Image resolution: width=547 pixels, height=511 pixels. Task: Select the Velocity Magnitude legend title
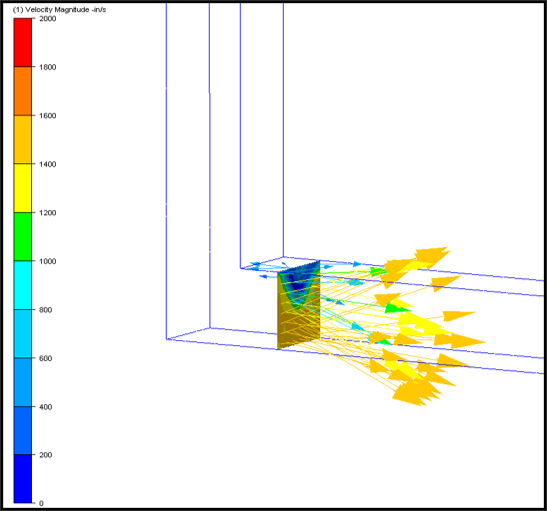click(x=59, y=10)
